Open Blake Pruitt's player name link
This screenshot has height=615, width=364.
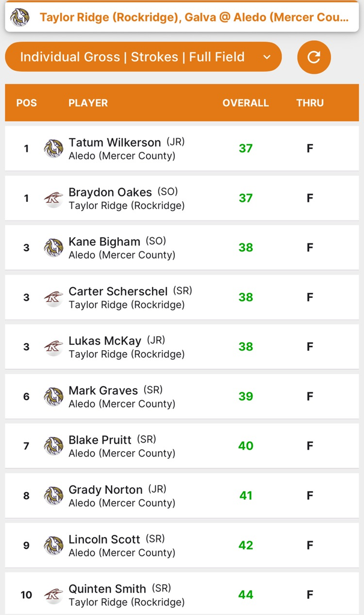100,440
